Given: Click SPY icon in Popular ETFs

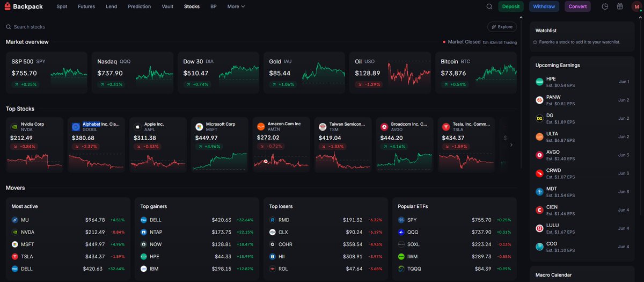Looking at the screenshot, I should tap(401, 220).
